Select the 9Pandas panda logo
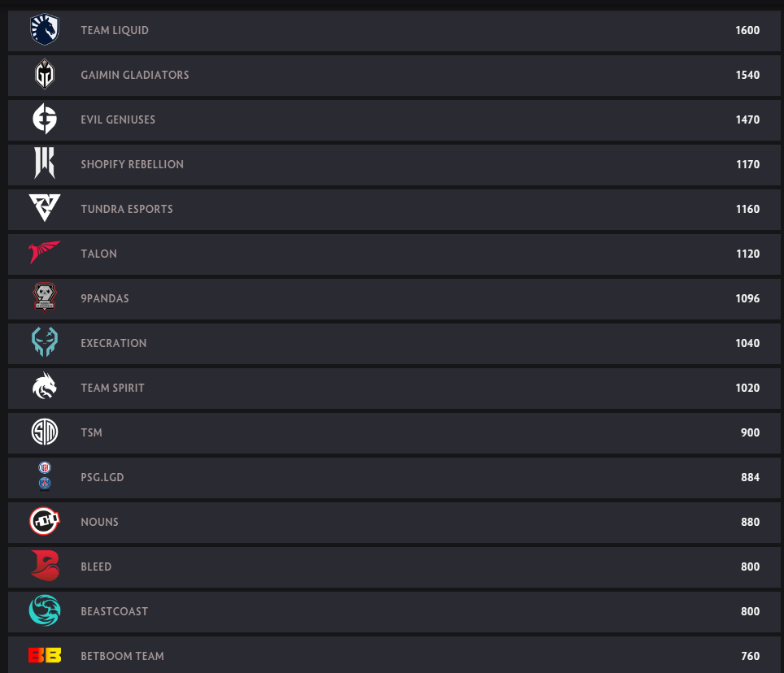784x673 pixels. pyautogui.click(x=45, y=297)
